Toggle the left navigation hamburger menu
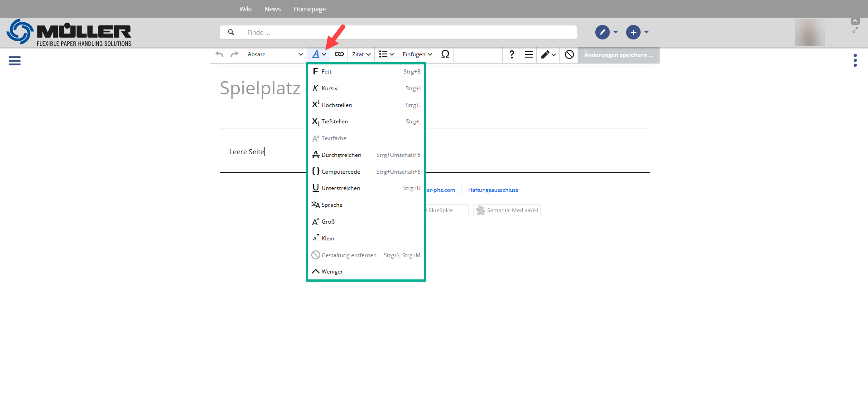Image resolution: width=868 pixels, height=420 pixels. click(14, 61)
